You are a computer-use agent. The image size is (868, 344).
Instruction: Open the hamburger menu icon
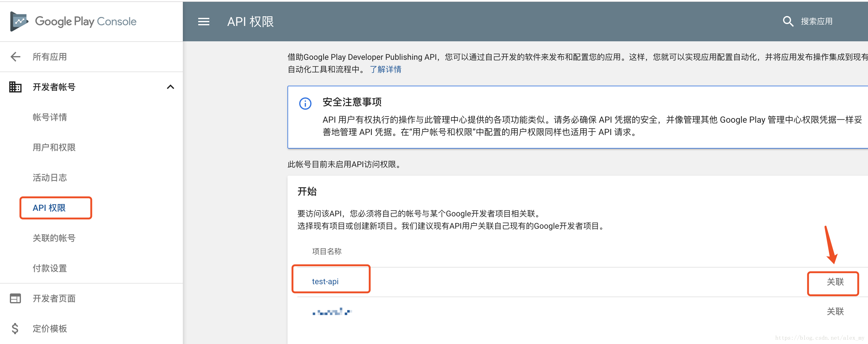(x=203, y=22)
